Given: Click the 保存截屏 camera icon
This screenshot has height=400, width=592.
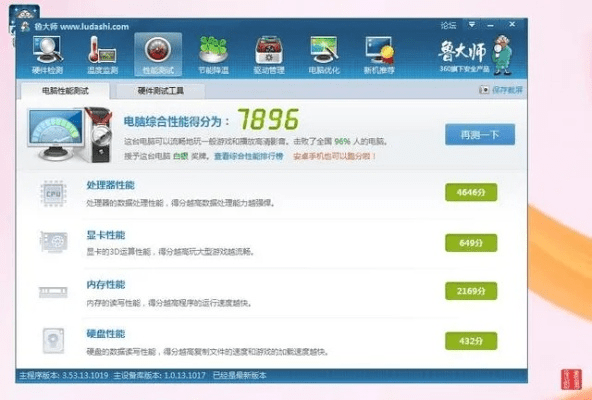Looking at the screenshot, I should click(x=484, y=90).
